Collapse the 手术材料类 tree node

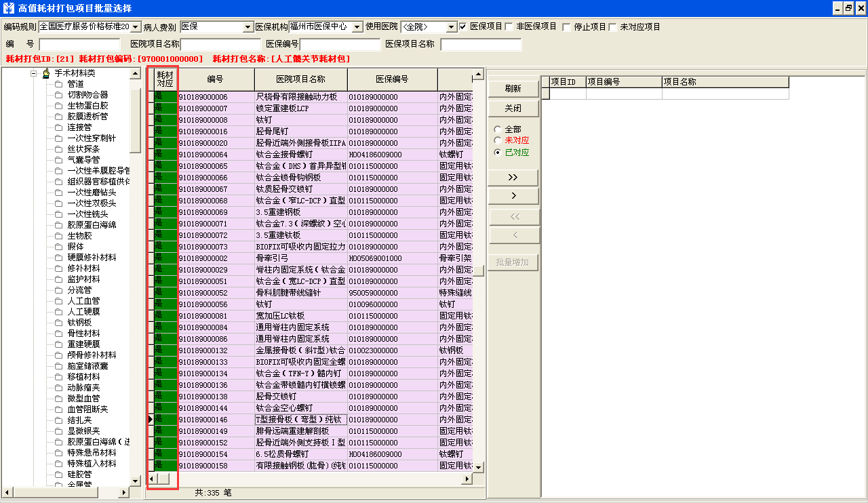pos(33,73)
